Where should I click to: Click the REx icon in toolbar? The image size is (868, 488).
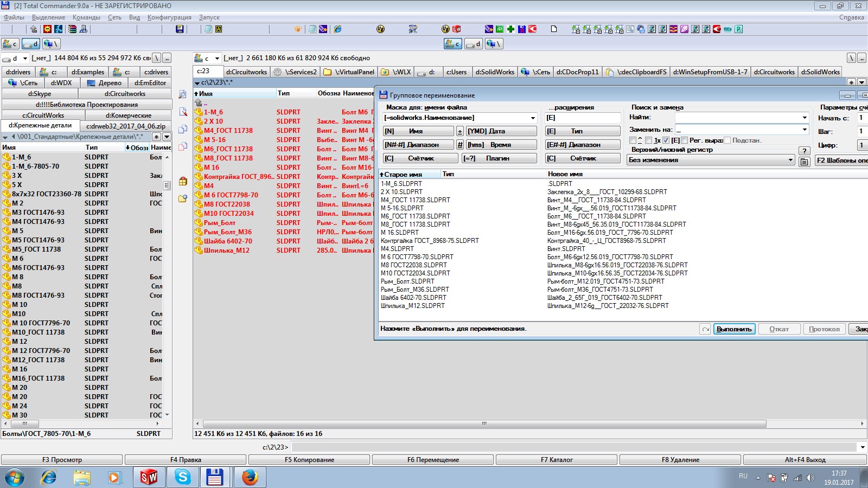pyautogui.click(x=727, y=29)
